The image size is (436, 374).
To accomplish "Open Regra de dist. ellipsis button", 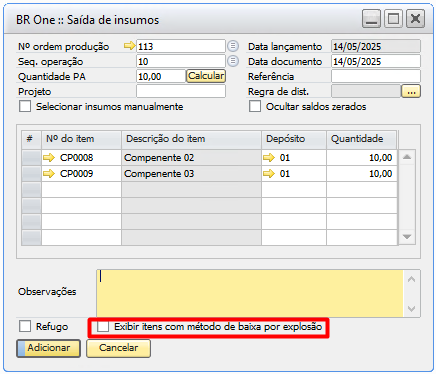I will point(411,91).
